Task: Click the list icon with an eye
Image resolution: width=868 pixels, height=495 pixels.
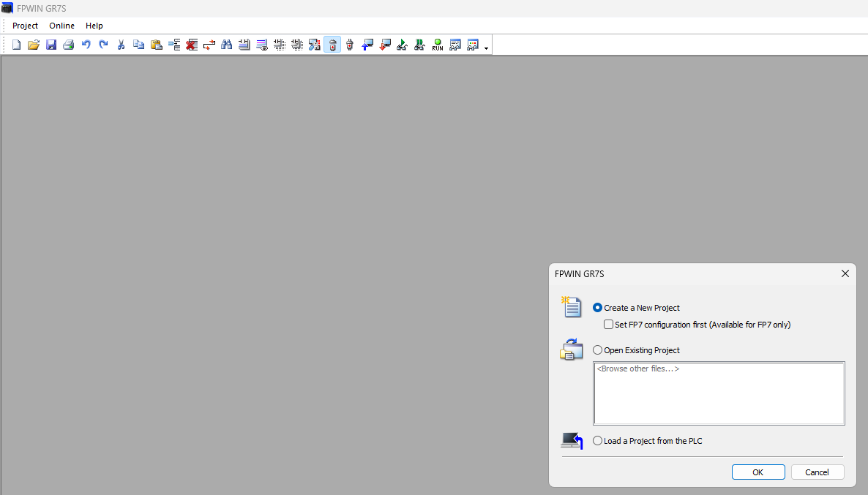Action: pos(262,45)
